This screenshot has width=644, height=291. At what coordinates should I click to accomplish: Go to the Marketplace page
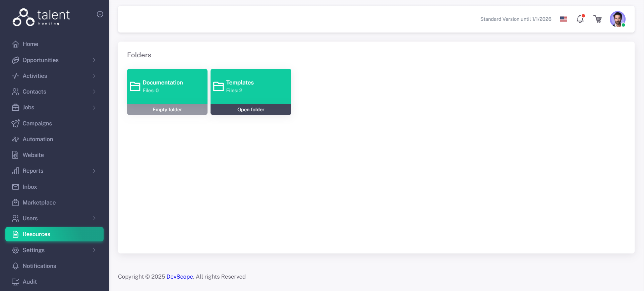point(39,202)
